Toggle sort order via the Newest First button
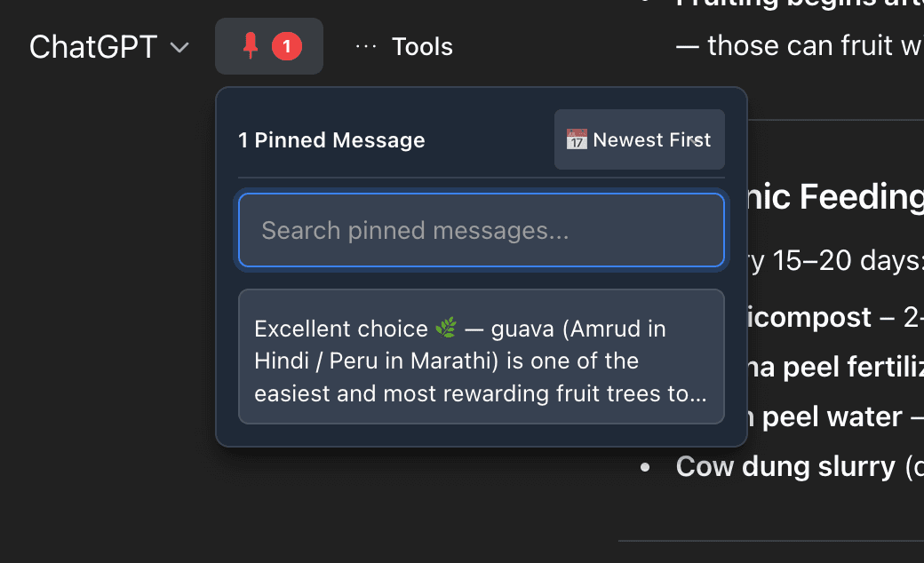 [639, 139]
